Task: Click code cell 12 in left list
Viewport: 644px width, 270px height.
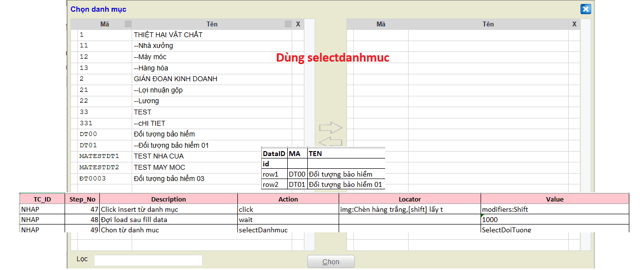Action: (x=105, y=57)
